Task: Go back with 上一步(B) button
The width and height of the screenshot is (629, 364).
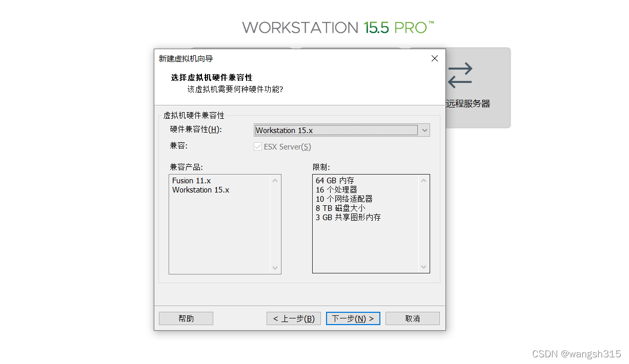Action: tap(294, 318)
